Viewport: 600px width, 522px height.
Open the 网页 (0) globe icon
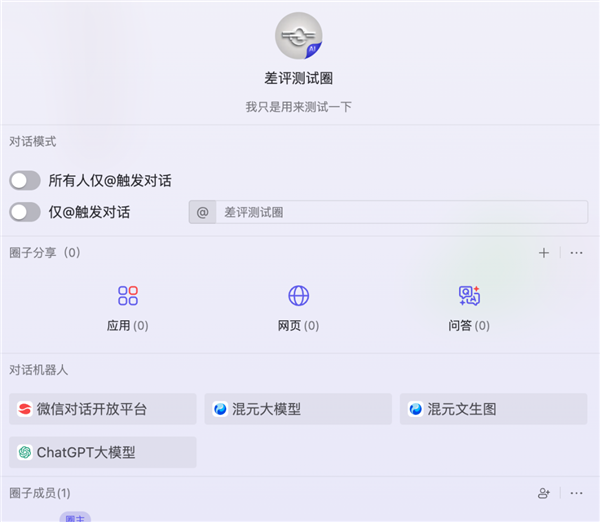[x=298, y=296]
